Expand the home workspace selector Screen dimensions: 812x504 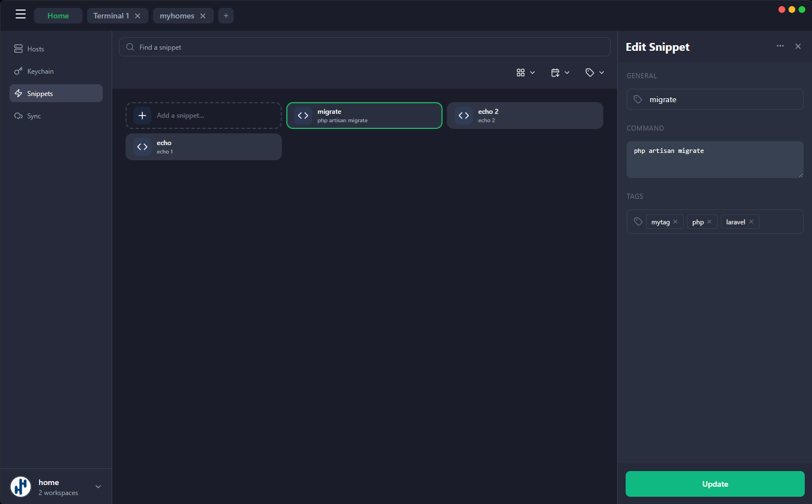tap(98, 486)
